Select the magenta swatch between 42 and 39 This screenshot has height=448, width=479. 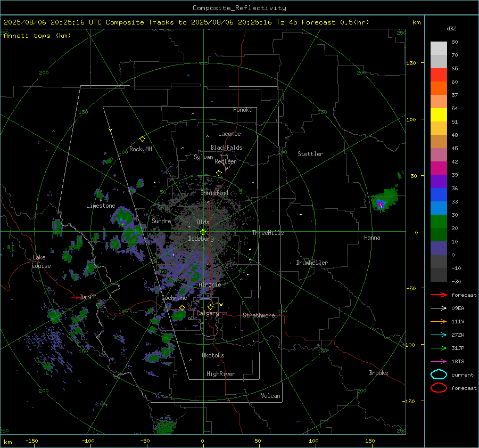[439, 168]
